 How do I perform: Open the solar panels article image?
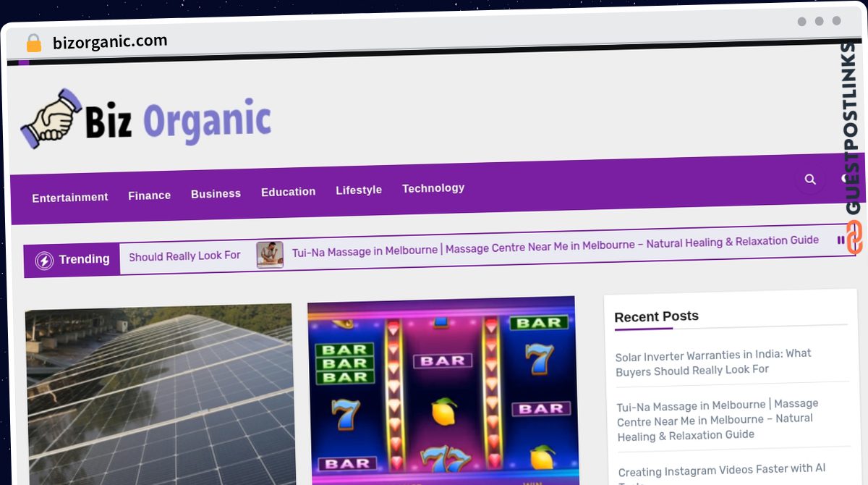coord(161,395)
